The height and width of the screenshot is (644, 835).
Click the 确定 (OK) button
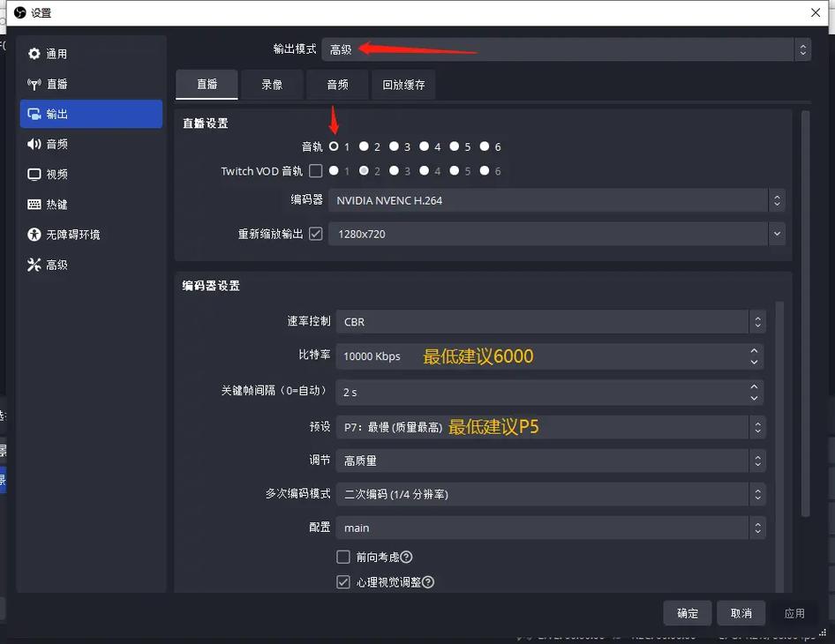[687, 612]
